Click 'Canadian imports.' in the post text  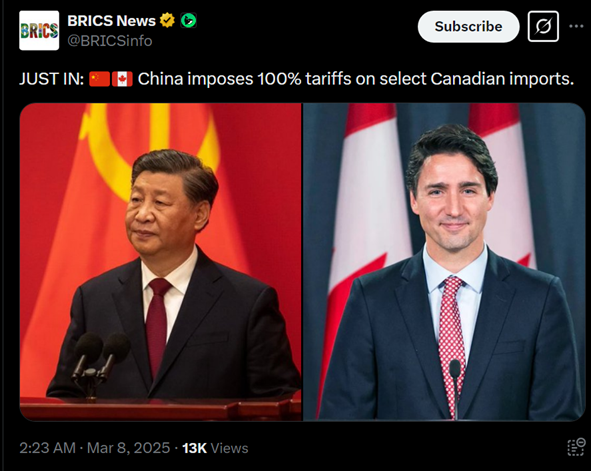coord(502,79)
